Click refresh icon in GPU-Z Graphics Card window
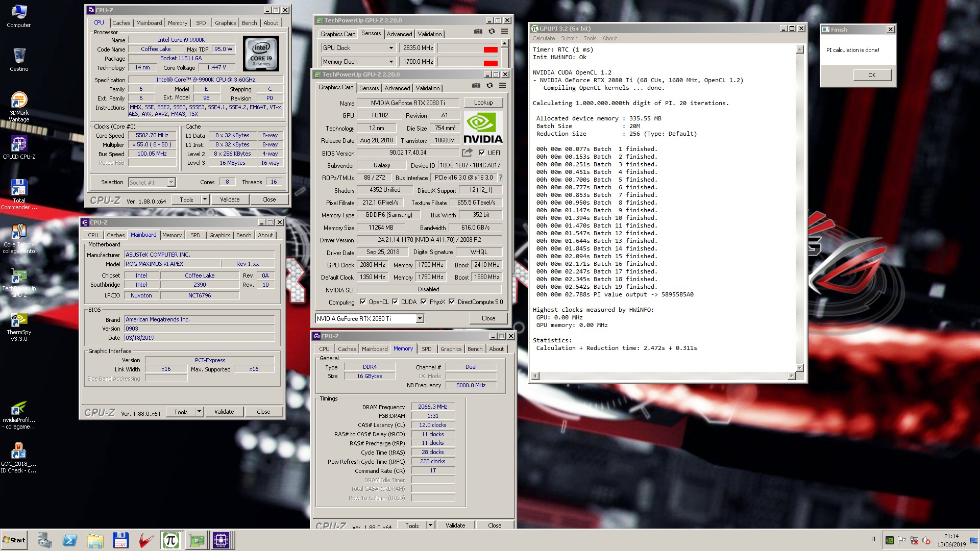The height and width of the screenshot is (551, 980). (489, 86)
